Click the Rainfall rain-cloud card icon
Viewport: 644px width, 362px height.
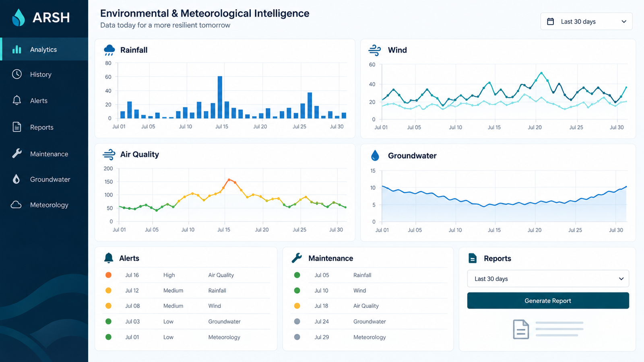click(x=109, y=50)
